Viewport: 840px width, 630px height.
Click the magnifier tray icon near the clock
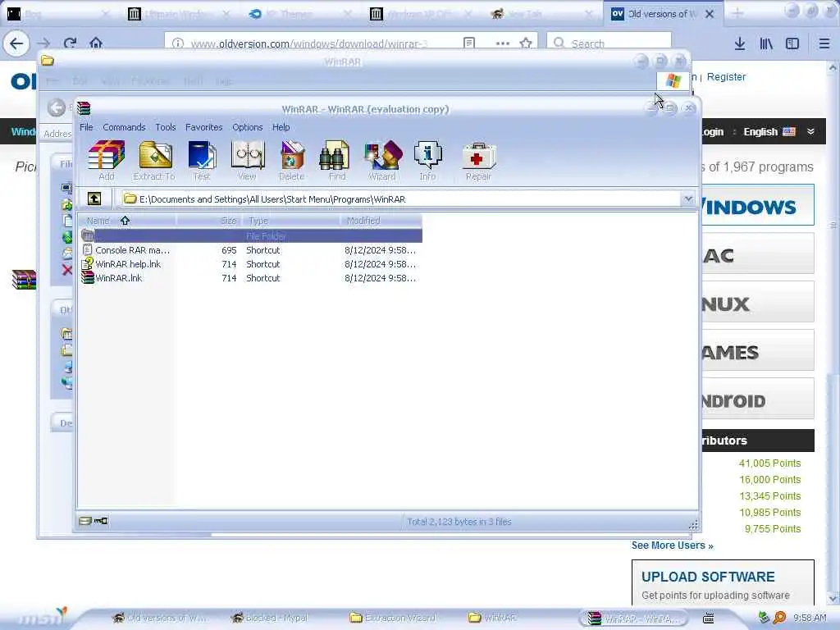pos(779,618)
